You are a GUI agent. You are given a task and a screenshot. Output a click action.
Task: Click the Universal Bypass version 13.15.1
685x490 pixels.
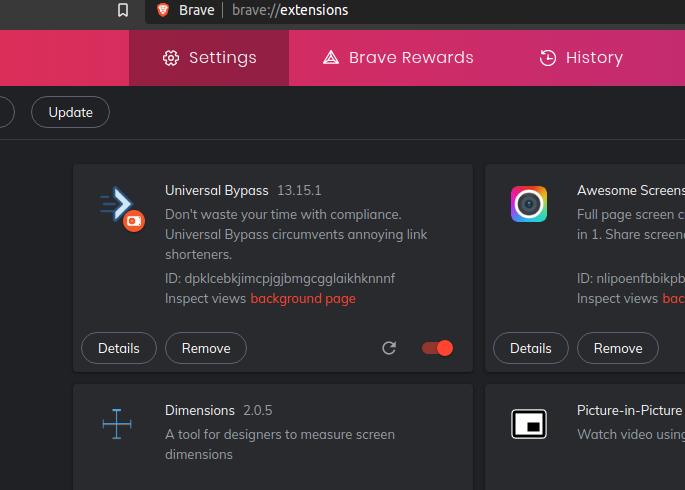pos(299,190)
